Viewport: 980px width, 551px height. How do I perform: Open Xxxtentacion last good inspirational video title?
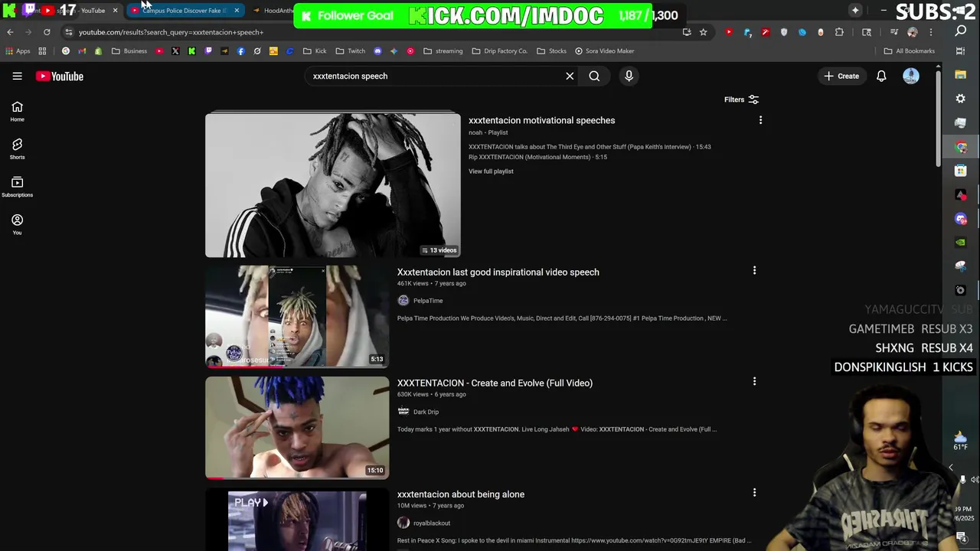coord(498,272)
